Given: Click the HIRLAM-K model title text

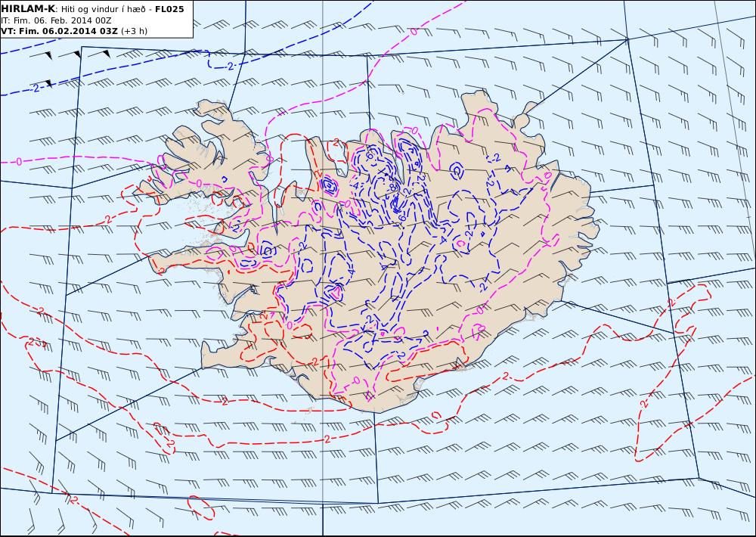Looking at the screenshot, I should click(x=28, y=8).
